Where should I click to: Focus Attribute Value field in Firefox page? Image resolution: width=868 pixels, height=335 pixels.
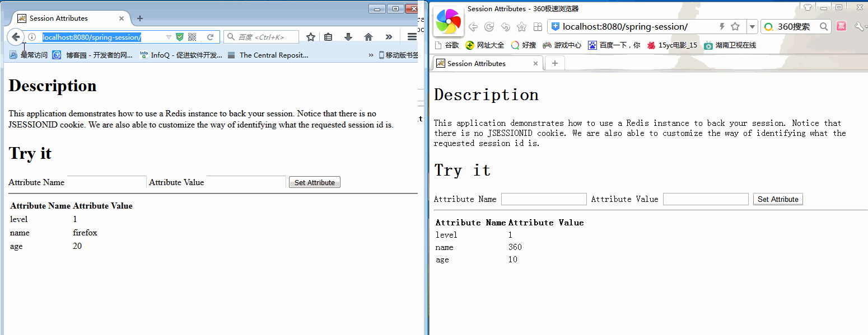tap(246, 182)
